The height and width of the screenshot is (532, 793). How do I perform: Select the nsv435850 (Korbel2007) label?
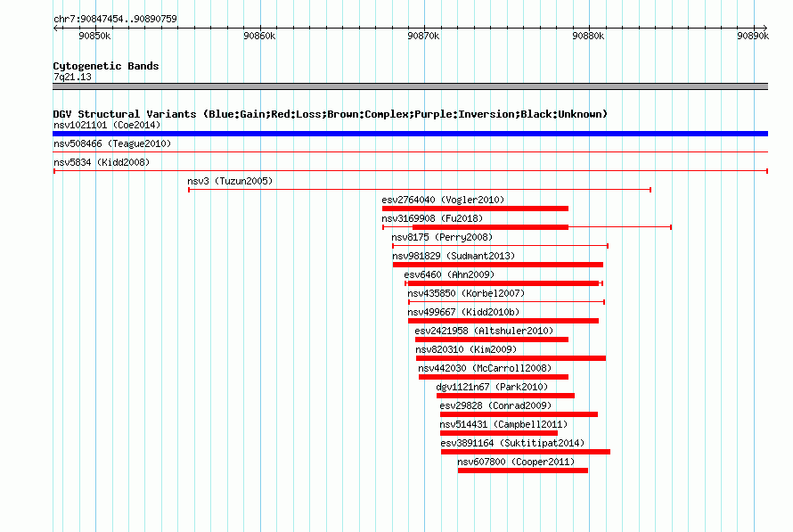click(466, 293)
